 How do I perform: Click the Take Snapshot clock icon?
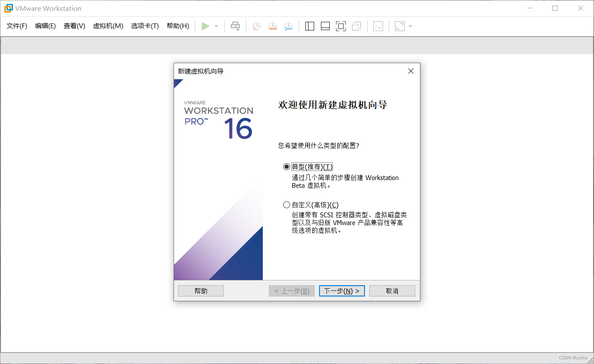[257, 26]
